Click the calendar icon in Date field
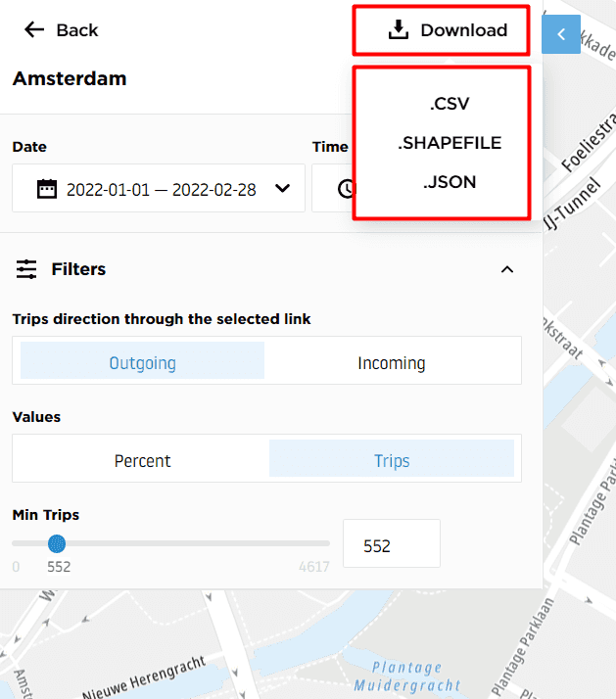 coord(46,189)
